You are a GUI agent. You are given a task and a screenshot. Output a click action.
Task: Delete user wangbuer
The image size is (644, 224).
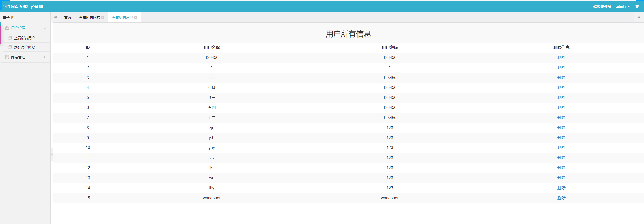(x=561, y=198)
